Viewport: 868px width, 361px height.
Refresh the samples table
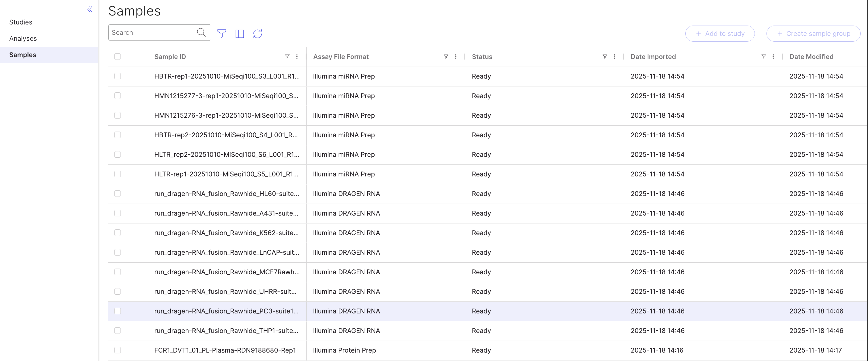pos(257,33)
